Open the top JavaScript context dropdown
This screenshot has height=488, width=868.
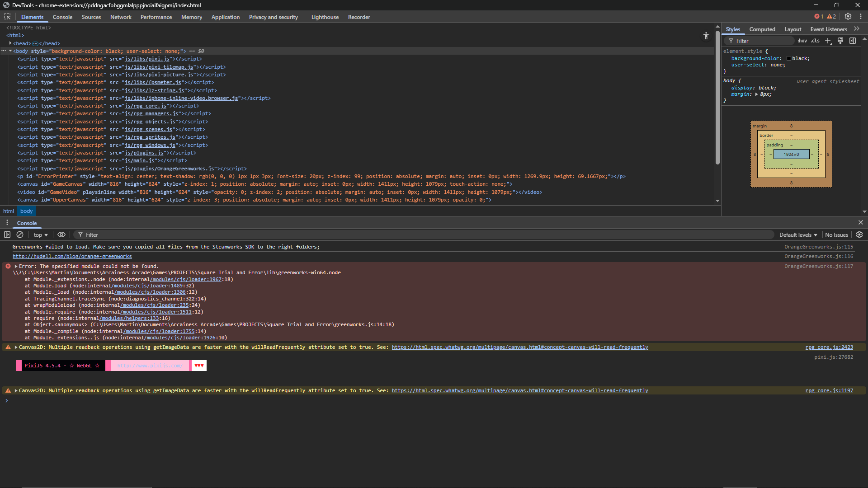[41, 235]
